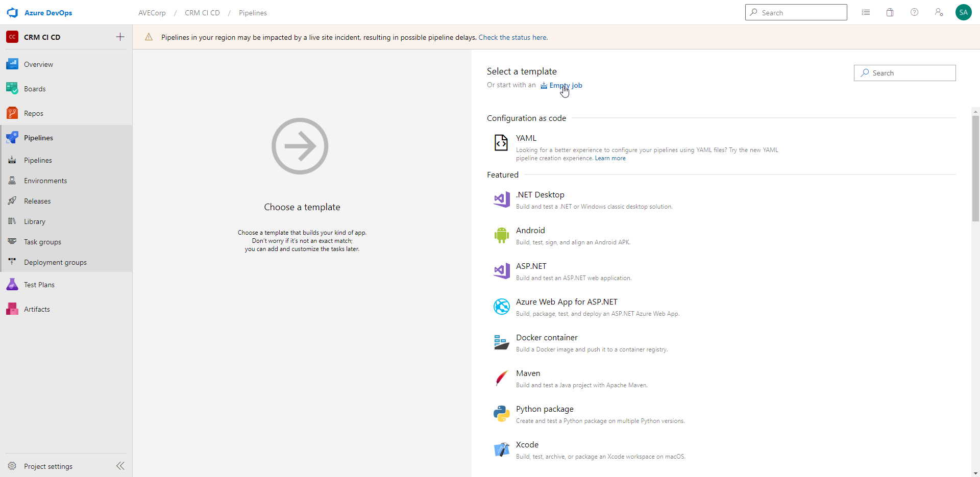The height and width of the screenshot is (477, 980).
Task: Open the Marketplace shopping bag icon
Action: pos(890,12)
